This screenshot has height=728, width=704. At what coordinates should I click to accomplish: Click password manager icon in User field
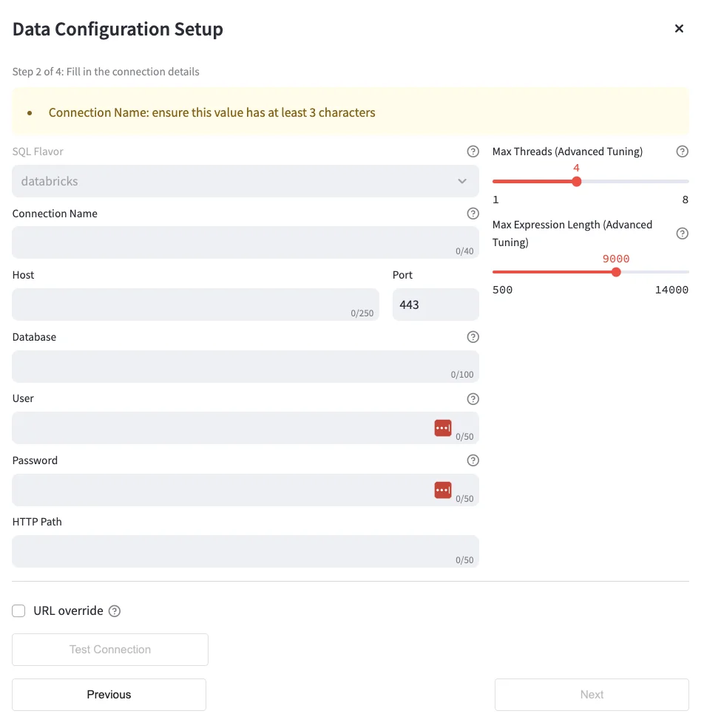[x=442, y=428]
